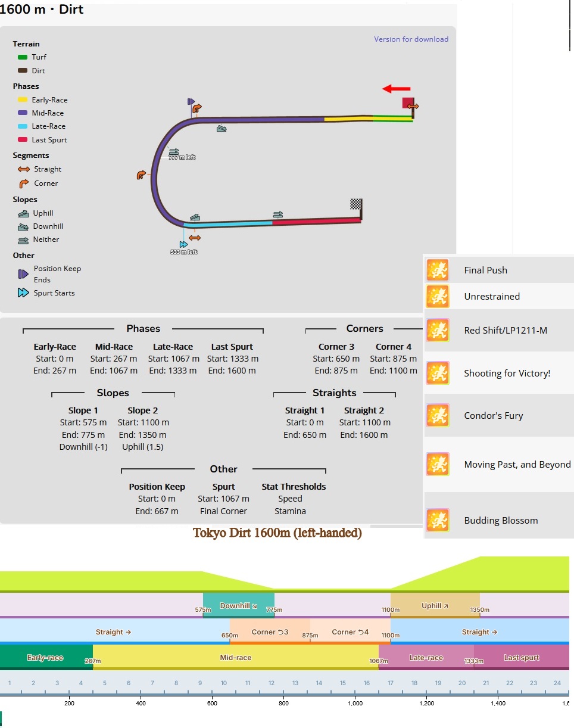Click the Corner arrow icon in the legend

click(23, 183)
